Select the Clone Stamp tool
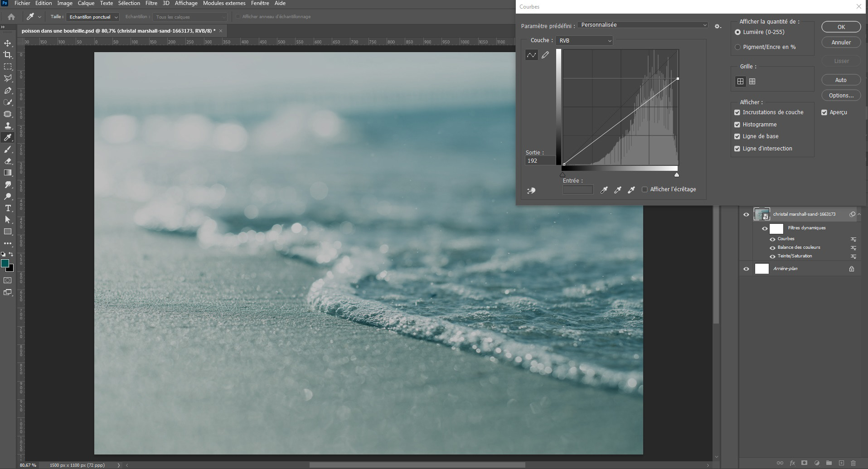The height and width of the screenshot is (469, 868). click(8, 126)
